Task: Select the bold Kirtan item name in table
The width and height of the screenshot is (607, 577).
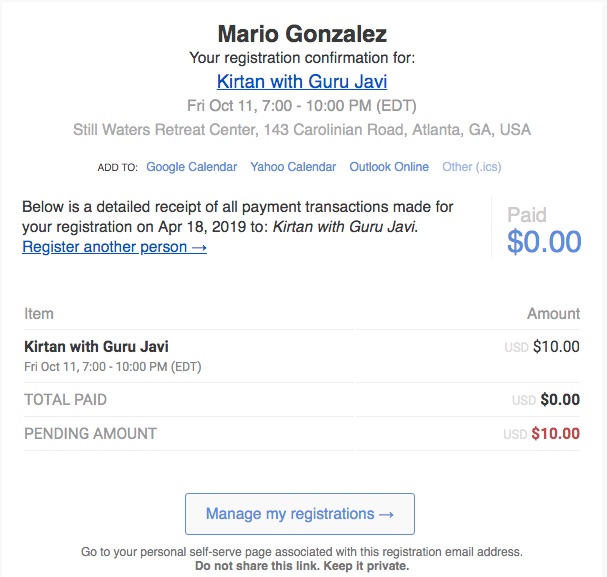Action: click(x=96, y=347)
